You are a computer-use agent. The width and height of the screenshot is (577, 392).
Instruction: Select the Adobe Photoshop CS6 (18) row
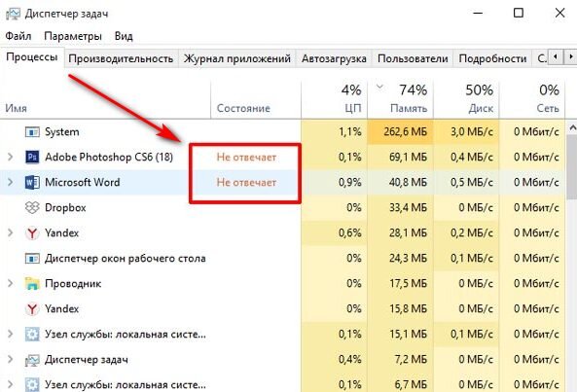[x=282, y=157]
